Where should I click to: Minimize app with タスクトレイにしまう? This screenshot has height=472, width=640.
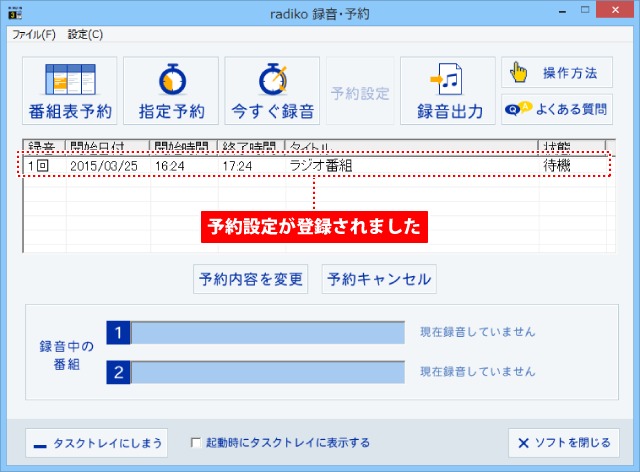click(95, 442)
